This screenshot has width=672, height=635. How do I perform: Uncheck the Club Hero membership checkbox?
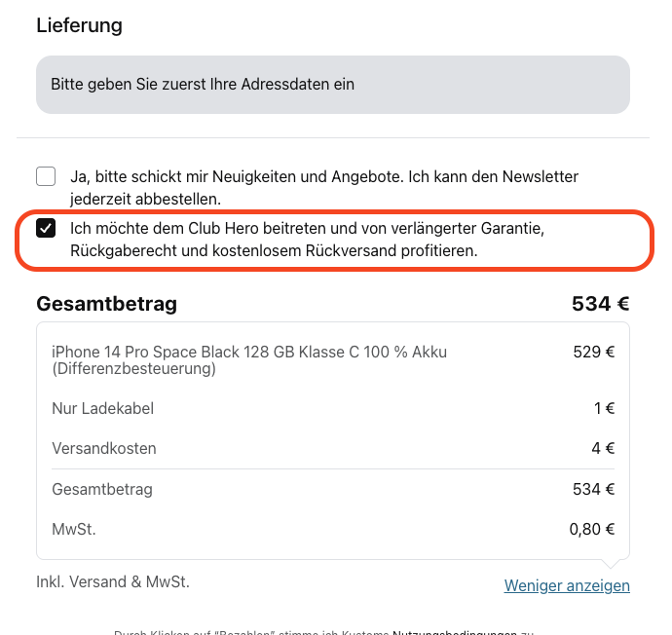(46, 229)
